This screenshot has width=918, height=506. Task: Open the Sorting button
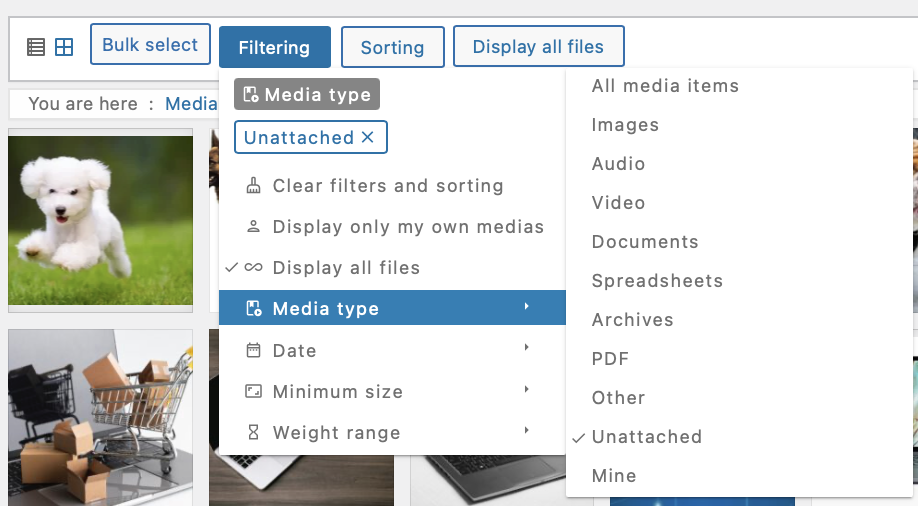coord(393,47)
